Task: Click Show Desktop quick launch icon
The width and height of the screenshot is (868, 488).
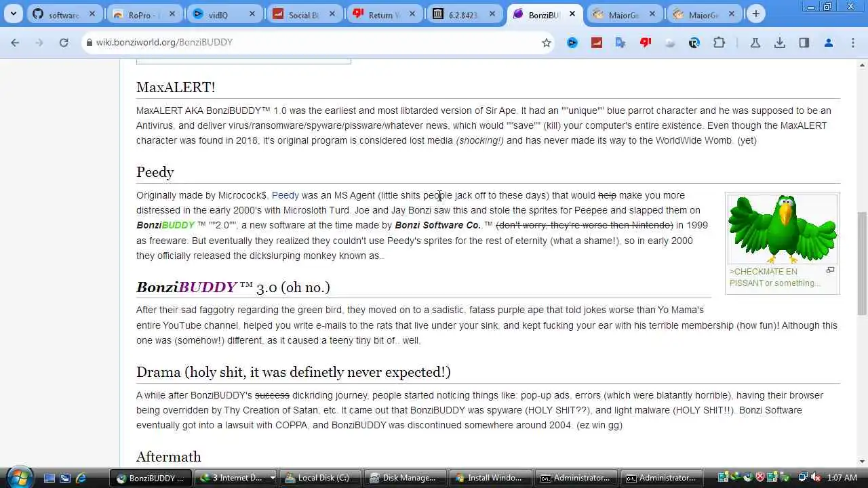Action: click(x=49, y=478)
